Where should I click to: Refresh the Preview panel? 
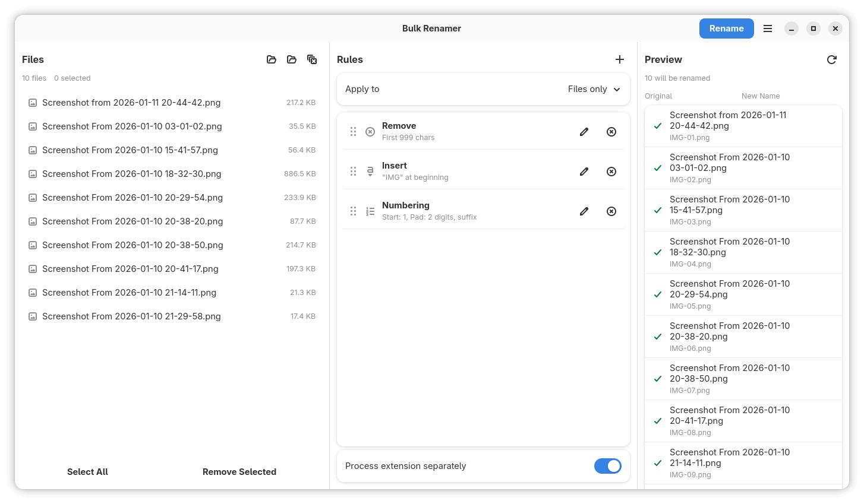832,59
